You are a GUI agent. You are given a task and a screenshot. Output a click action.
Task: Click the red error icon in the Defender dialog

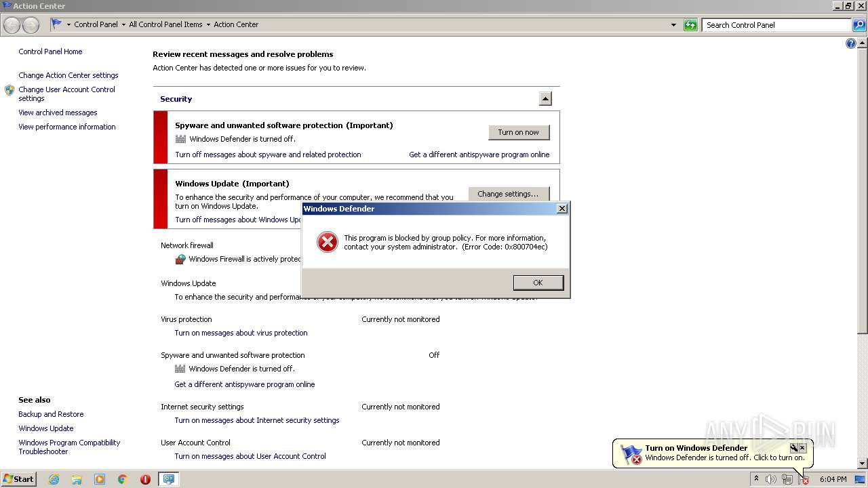point(327,242)
